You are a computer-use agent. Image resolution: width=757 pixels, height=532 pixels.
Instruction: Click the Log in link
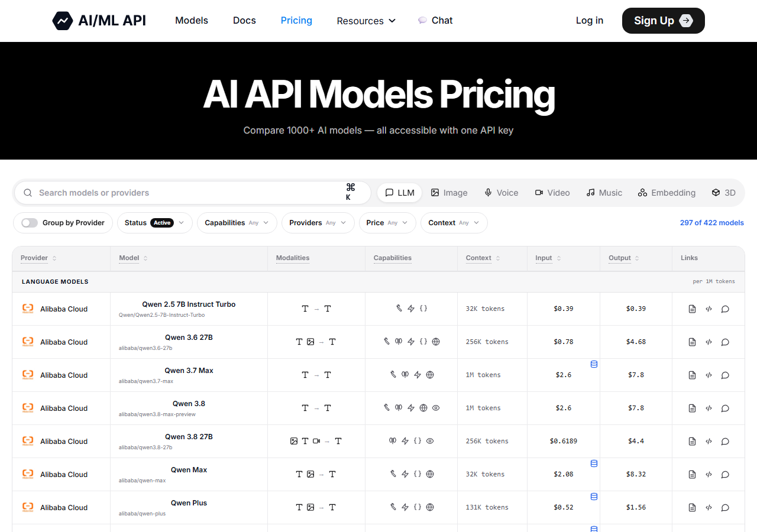pyautogui.click(x=590, y=20)
